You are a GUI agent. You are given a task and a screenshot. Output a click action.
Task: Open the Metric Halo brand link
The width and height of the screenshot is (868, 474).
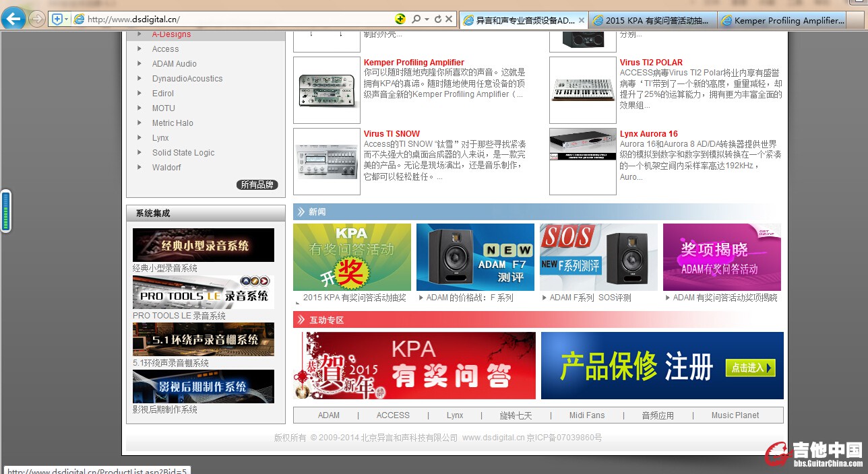pos(173,123)
